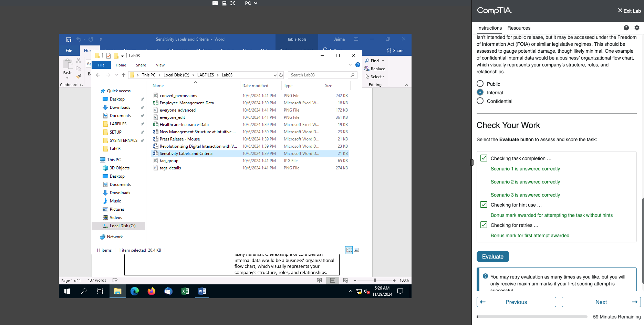The width and height of the screenshot is (644, 325).
Task: Switch to Share tab in File Explorer
Action: pos(141,65)
